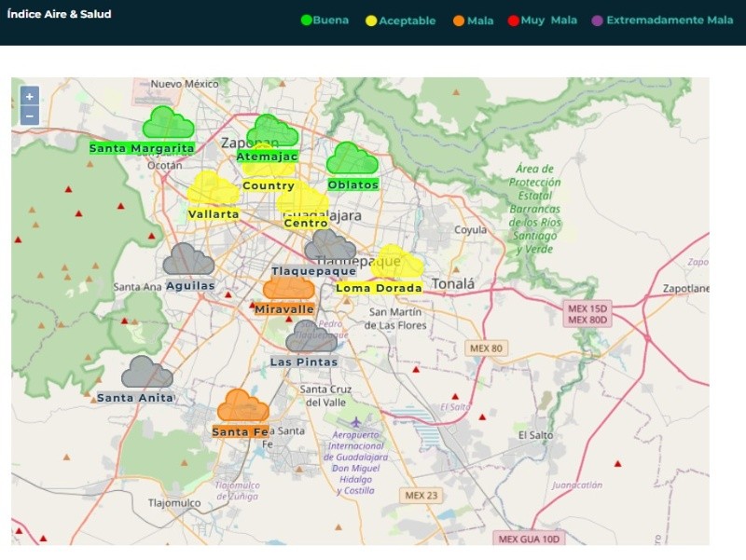Open the Oblatos green cloud marker
The height and width of the screenshot is (560, 746).
tap(352, 158)
